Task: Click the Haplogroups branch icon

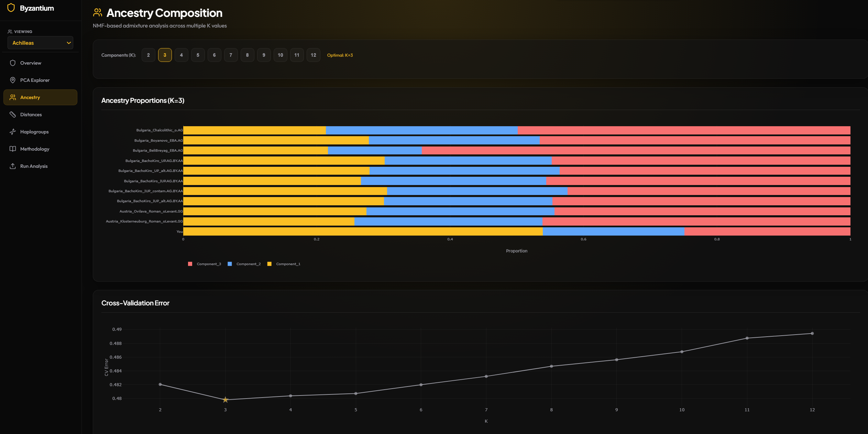Action: [12, 131]
